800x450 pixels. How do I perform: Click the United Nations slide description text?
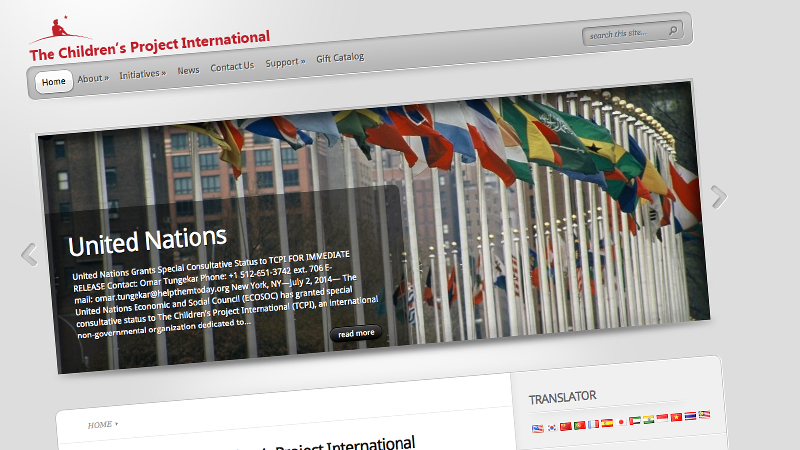tap(224, 296)
